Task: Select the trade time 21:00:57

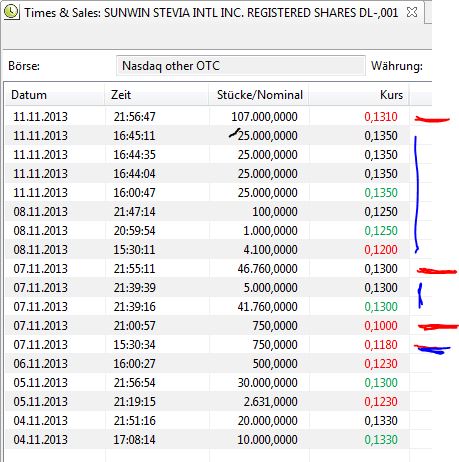Action: tap(134, 326)
